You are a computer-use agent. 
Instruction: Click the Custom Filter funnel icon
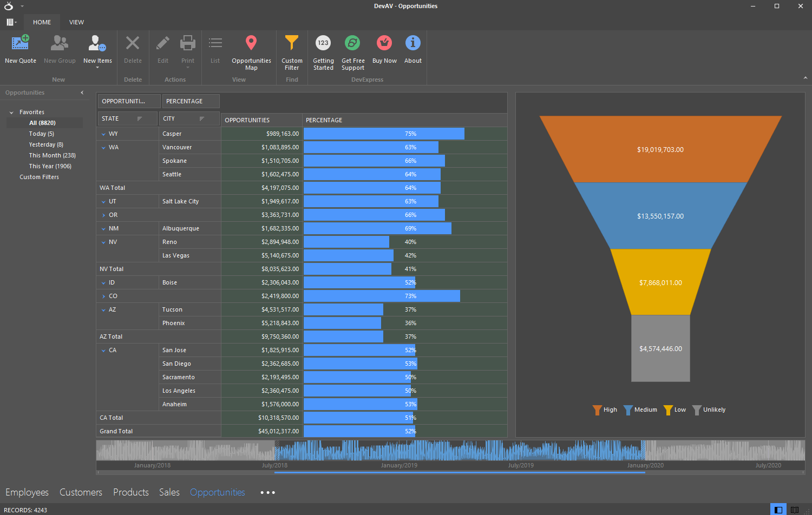pyautogui.click(x=292, y=43)
